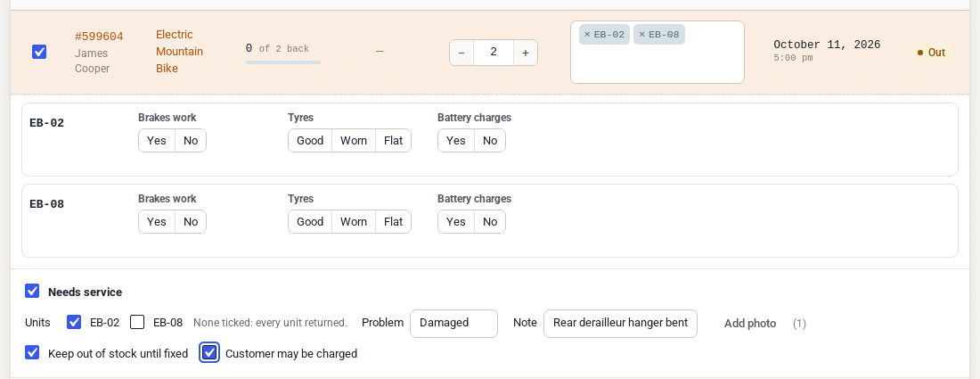Uncheck Customer may be charged
The height and width of the screenshot is (379, 980).
click(209, 353)
